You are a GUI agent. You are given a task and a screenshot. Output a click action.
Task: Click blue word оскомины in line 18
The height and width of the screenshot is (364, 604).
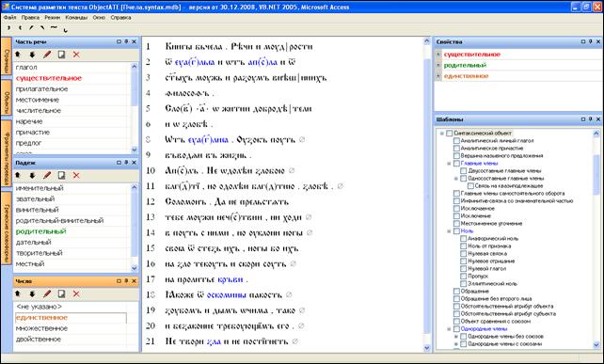pyautogui.click(x=227, y=295)
